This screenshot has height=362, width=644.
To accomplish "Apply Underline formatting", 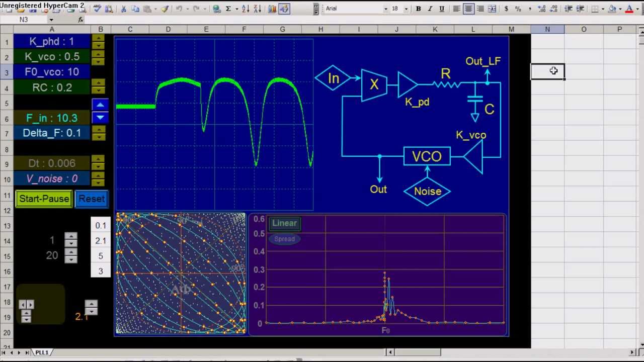I will (x=442, y=9).
